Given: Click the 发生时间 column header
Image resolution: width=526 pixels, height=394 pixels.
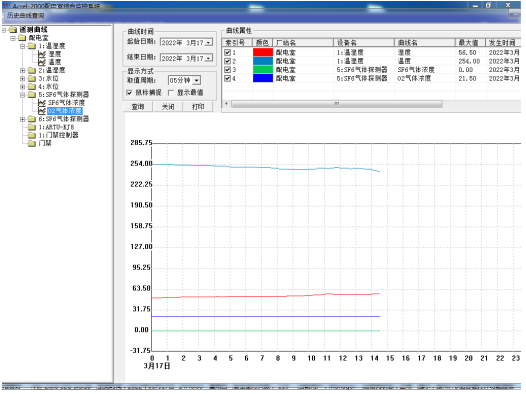Looking at the screenshot, I should tap(503, 43).
